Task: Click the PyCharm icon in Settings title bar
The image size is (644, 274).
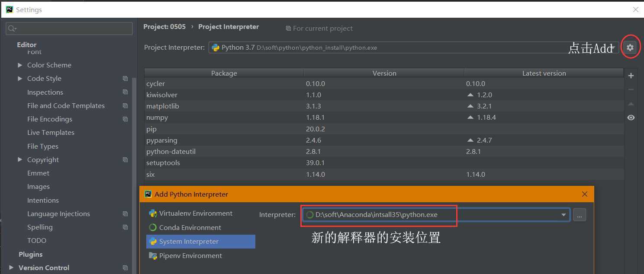Action: coord(10,10)
